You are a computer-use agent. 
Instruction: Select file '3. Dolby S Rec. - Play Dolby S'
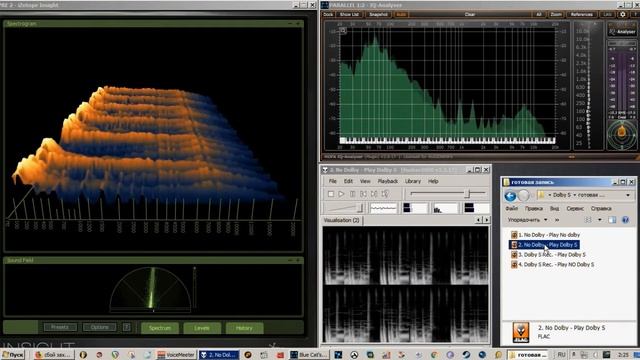[548, 255]
